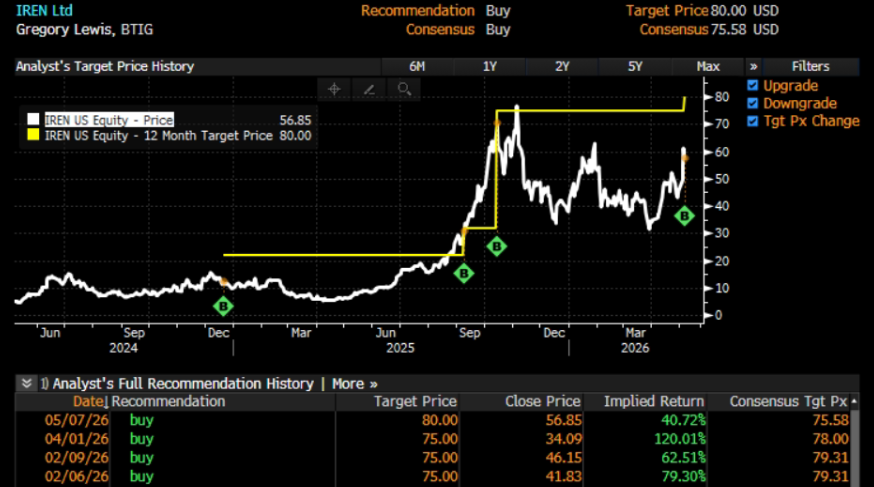Click the 2026 buy marker diamond at chart right

pos(684,216)
